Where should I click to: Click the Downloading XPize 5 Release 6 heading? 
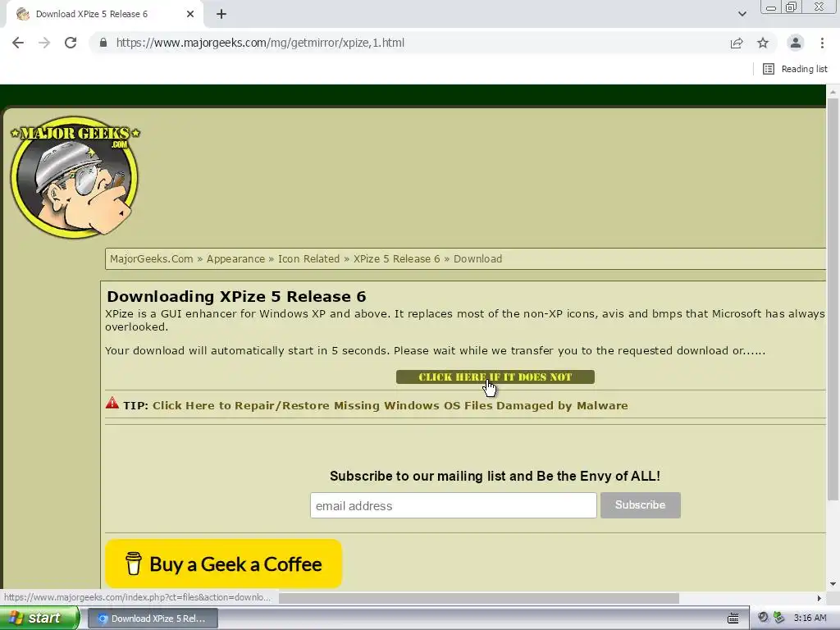click(236, 296)
